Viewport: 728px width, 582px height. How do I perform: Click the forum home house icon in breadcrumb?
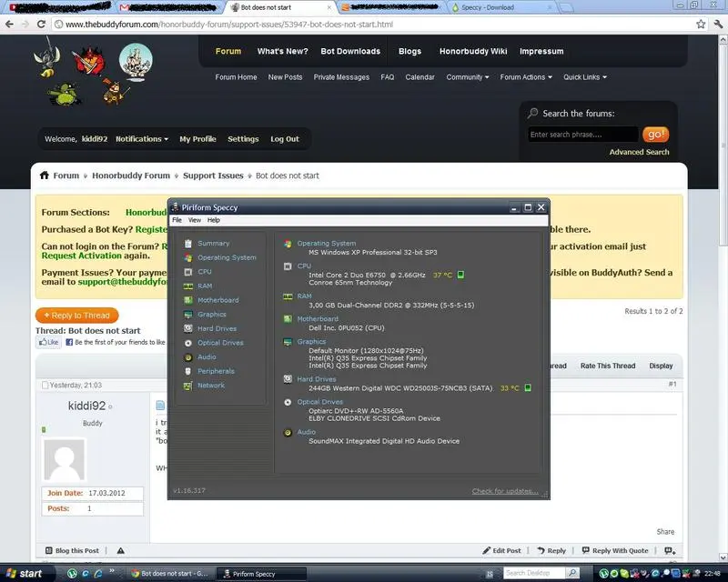coord(44,176)
